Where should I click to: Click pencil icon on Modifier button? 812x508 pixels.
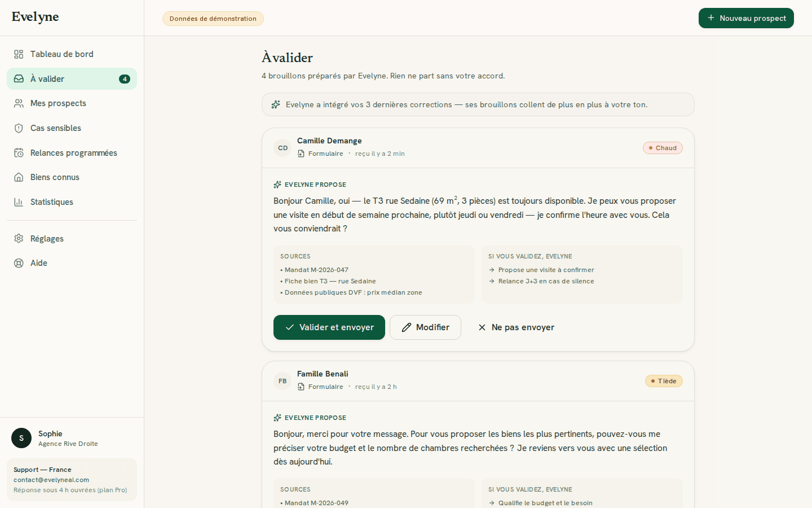tap(406, 327)
